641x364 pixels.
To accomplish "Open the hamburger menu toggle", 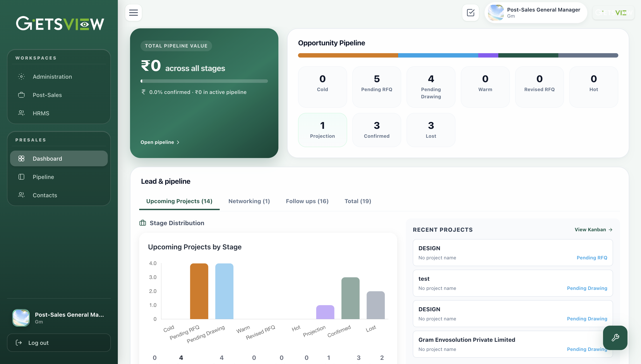I will [133, 12].
